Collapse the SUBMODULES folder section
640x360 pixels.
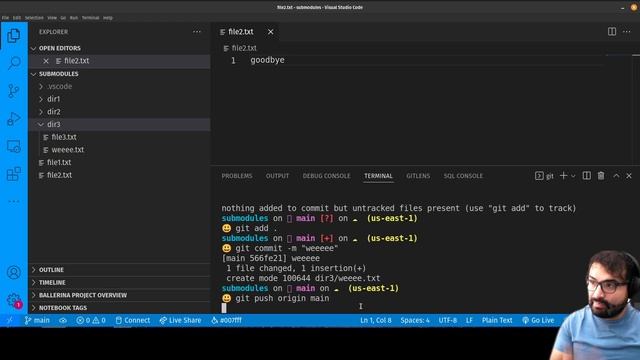pos(119,74)
